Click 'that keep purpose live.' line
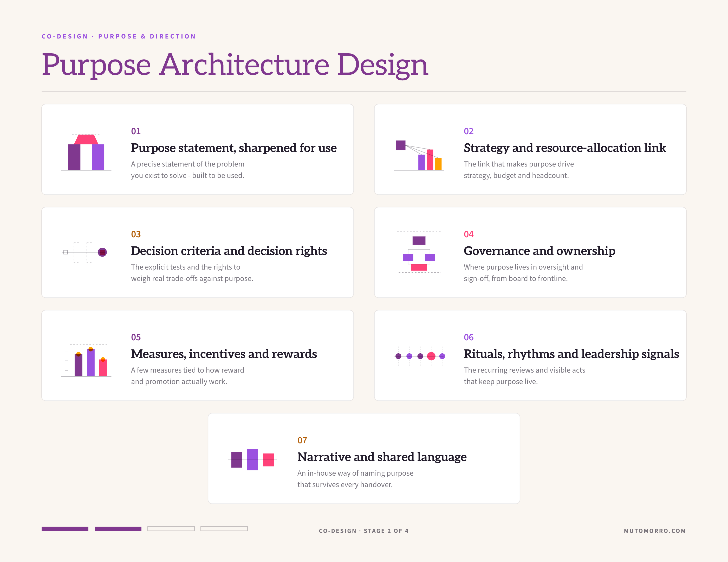728x562 pixels. (x=501, y=381)
